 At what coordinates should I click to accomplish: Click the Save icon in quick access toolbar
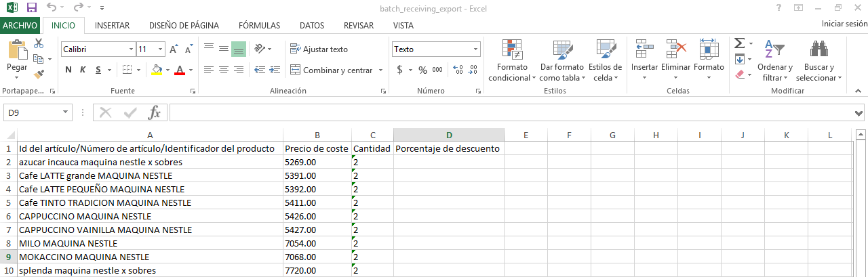tap(31, 7)
